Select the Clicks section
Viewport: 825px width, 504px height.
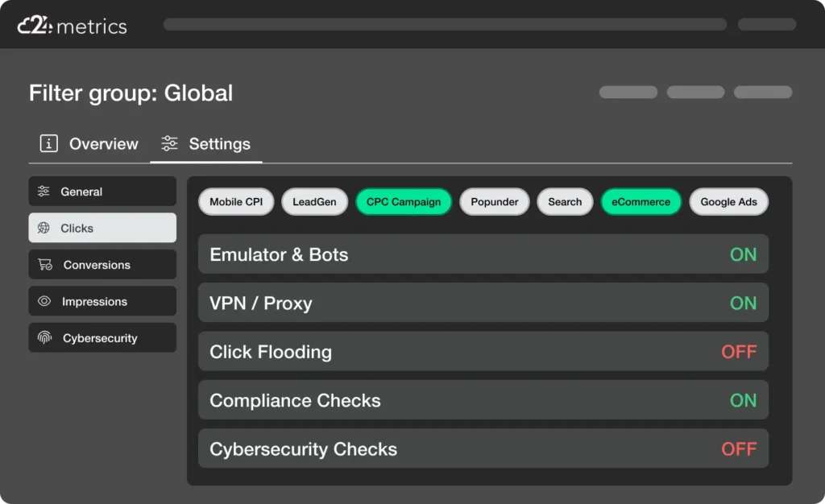coord(102,228)
